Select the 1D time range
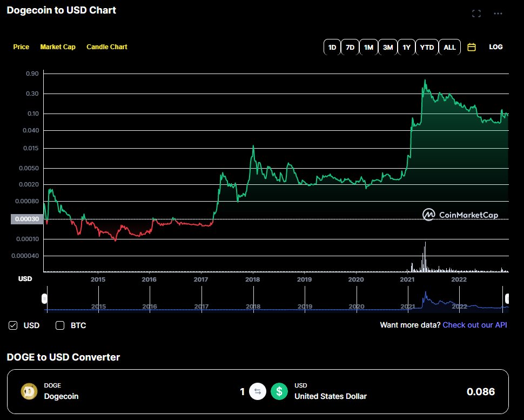 (x=332, y=47)
